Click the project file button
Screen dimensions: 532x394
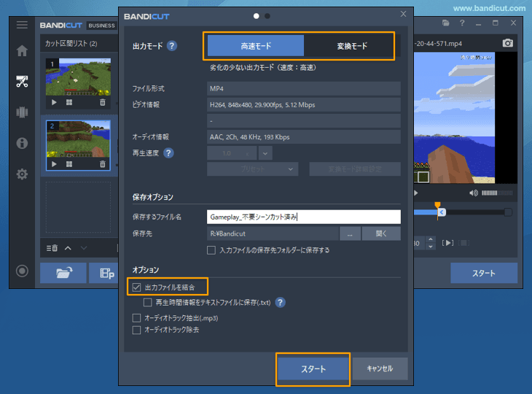[x=103, y=273]
